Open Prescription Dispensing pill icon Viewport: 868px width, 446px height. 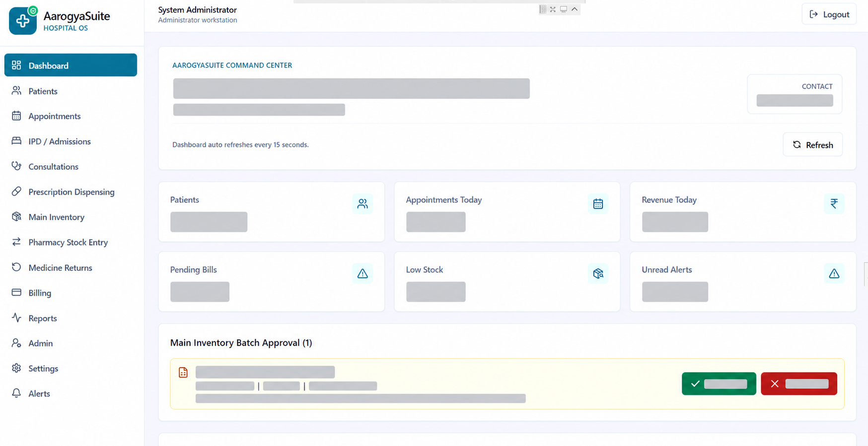coord(16,191)
